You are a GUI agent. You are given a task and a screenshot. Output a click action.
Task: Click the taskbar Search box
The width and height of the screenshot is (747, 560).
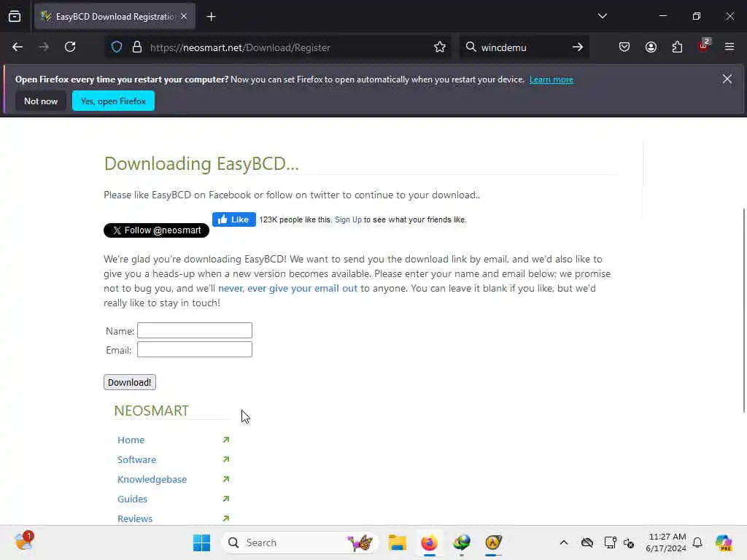pyautogui.click(x=300, y=542)
